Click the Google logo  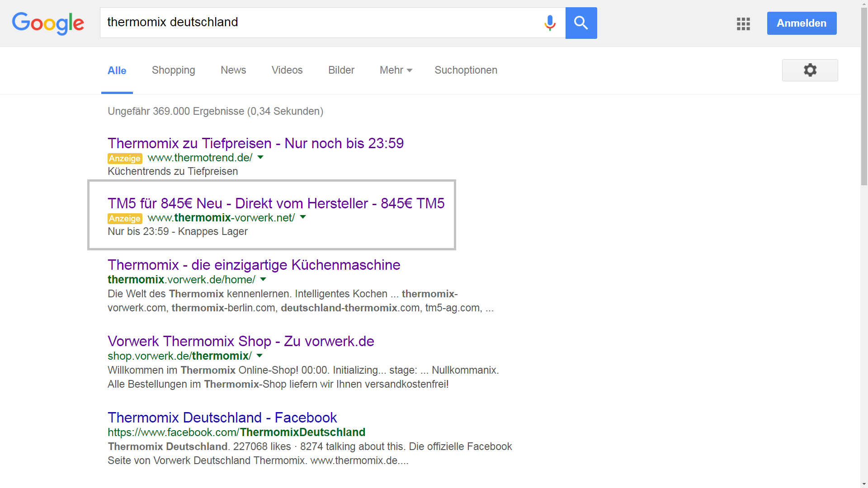tap(48, 23)
